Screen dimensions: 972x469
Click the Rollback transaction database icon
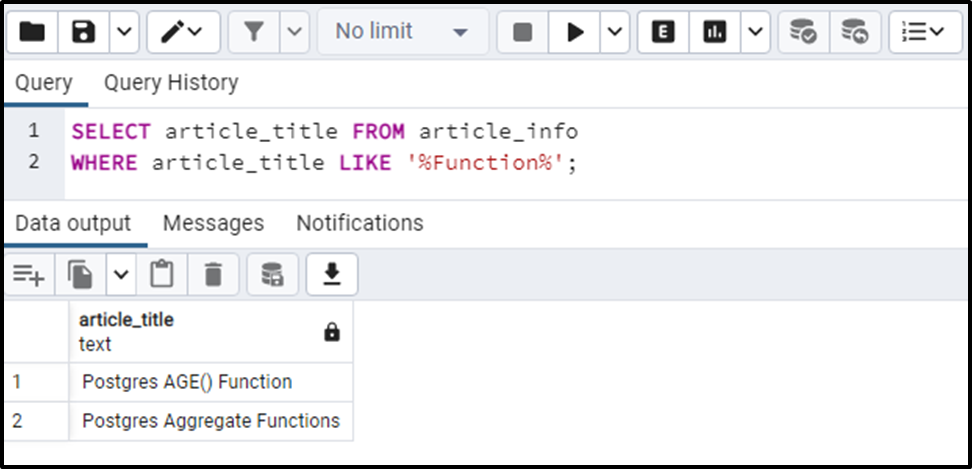coord(854,32)
